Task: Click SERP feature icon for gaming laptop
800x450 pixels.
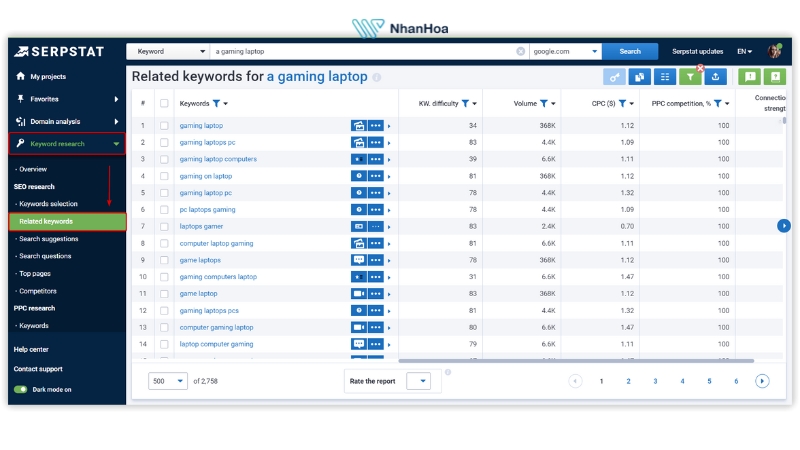Action: point(359,126)
